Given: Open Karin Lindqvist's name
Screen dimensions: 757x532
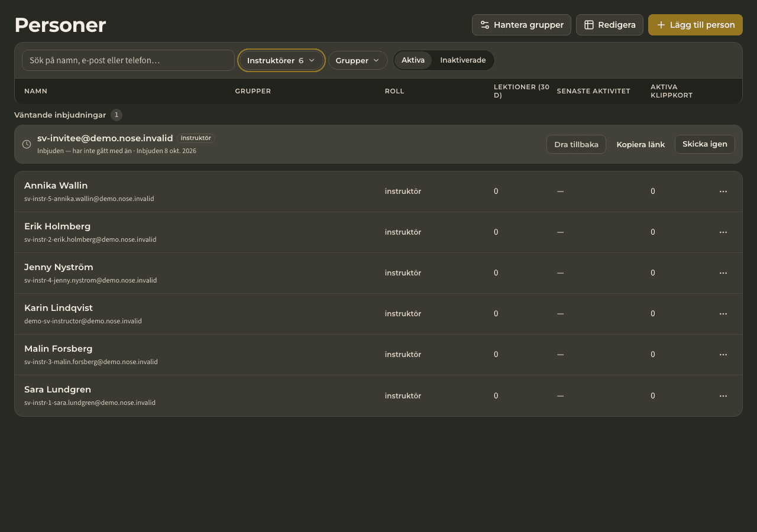Looking at the screenshot, I should (59, 308).
